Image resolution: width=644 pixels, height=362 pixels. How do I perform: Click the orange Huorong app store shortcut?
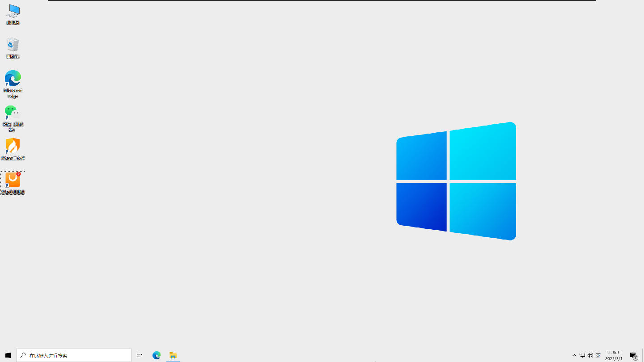(x=13, y=181)
